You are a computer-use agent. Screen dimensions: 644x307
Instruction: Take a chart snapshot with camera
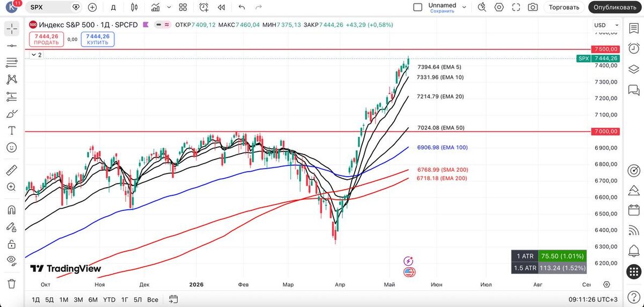click(x=532, y=7)
